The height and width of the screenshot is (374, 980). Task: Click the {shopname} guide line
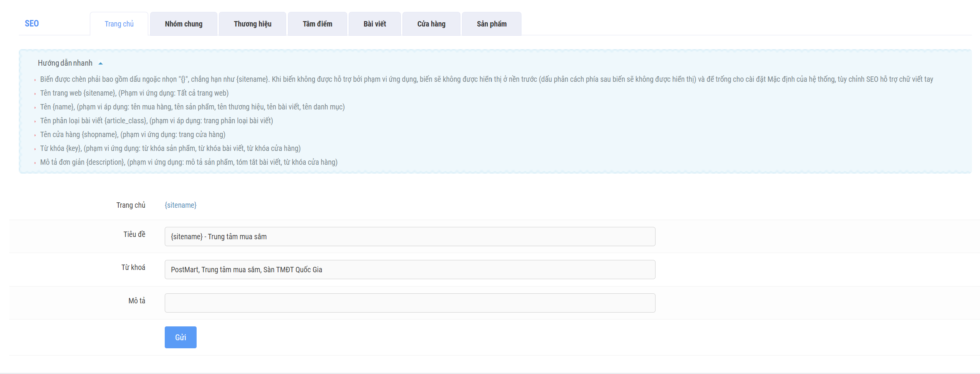point(132,134)
